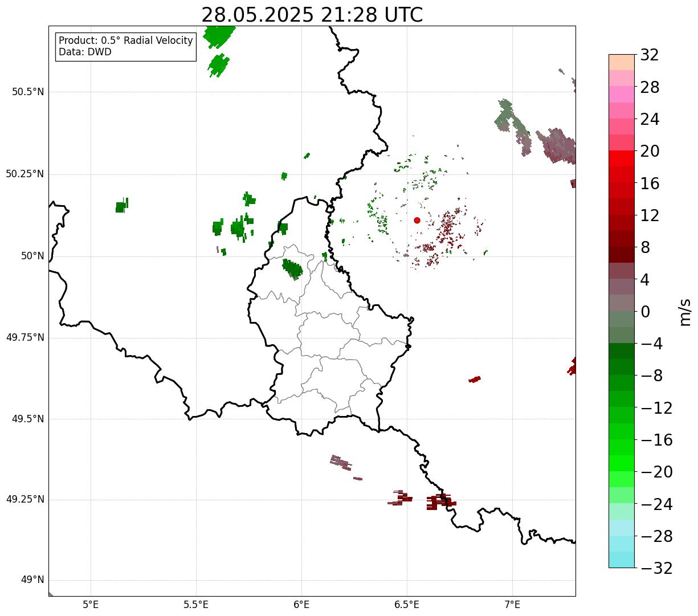Click the colorbar label "32"
Screen dimensions: 698x616
tap(650, 55)
